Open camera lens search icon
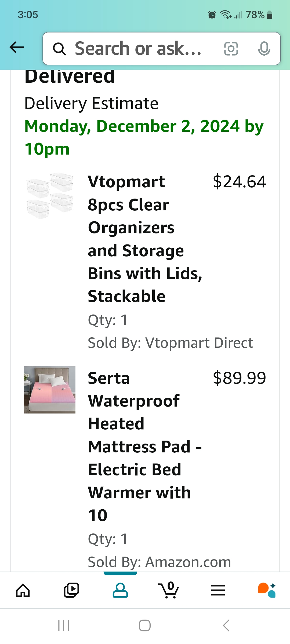 pyautogui.click(x=231, y=49)
